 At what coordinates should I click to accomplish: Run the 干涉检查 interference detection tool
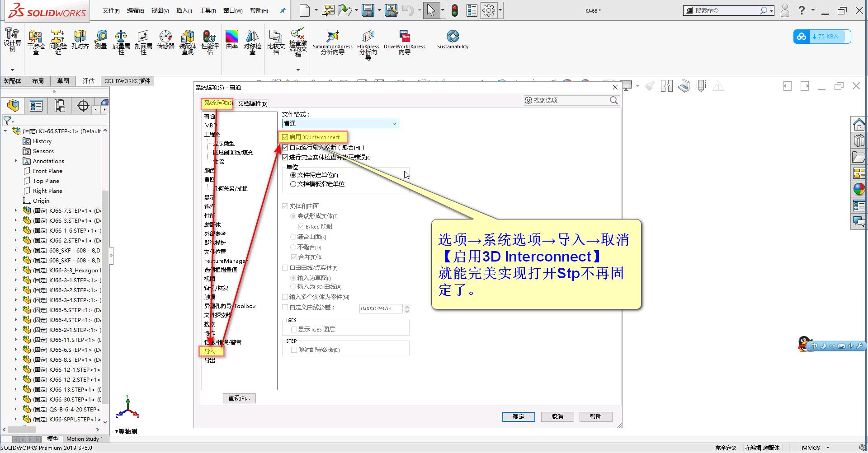[x=35, y=41]
